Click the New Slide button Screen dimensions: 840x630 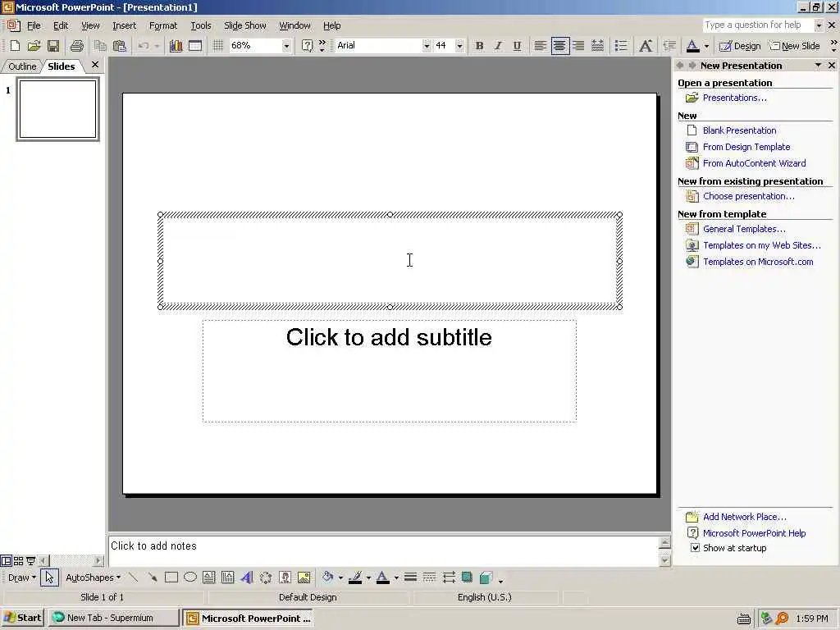pyautogui.click(x=794, y=46)
